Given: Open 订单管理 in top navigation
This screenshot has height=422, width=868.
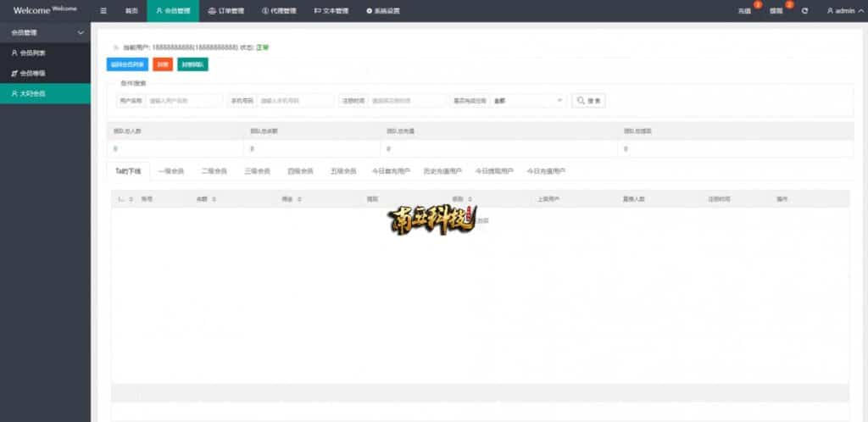Looking at the screenshot, I should [x=225, y=10].
